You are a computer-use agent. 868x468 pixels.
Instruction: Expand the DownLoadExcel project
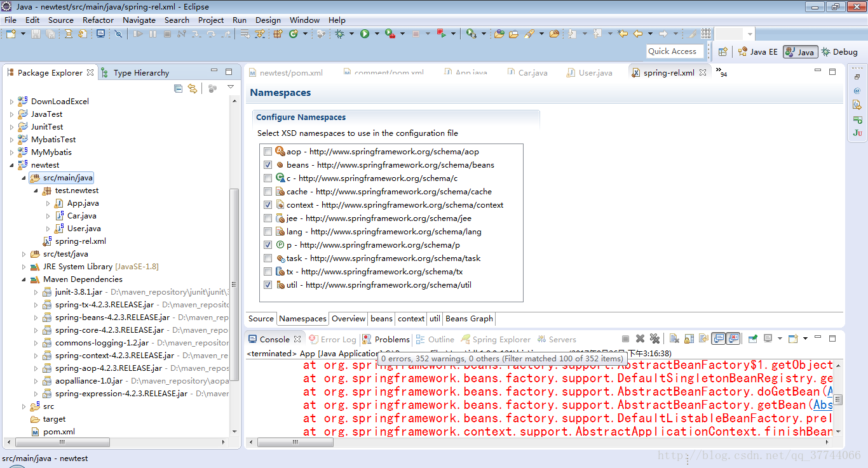point(11,102)
